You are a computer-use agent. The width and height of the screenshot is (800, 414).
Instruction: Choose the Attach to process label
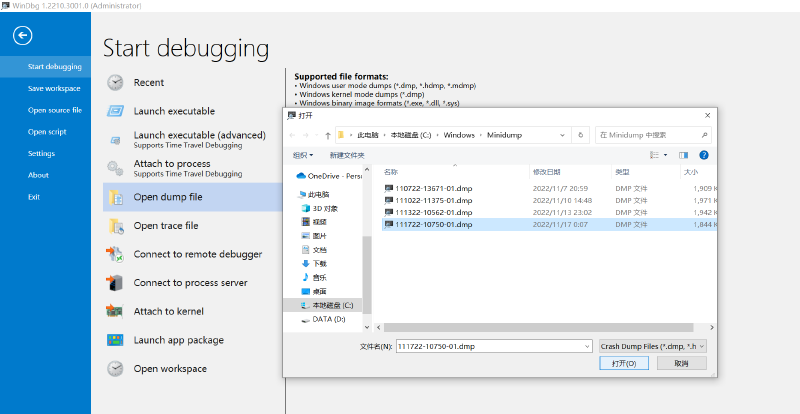point(172,164)
